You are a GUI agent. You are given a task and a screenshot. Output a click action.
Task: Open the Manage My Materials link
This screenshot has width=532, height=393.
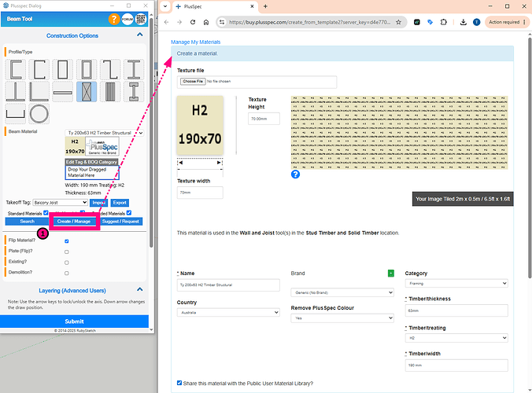coord(196,42)
